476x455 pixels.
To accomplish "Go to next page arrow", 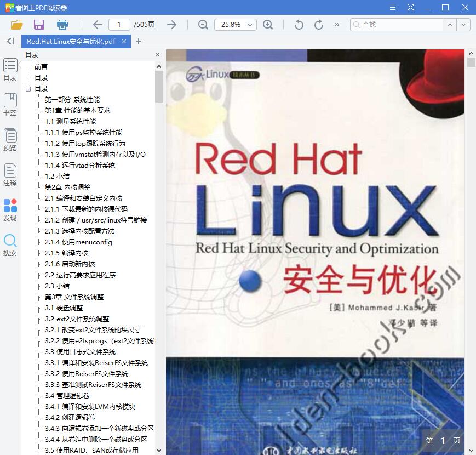I will pos(171,25).
